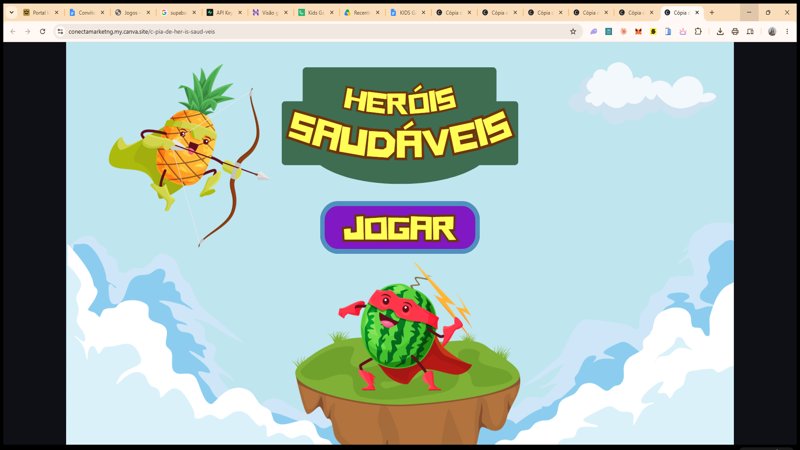Switch to the KIDS G Docs tab
Viewport: 800px width, 450px height.
[x=407, y=12]
